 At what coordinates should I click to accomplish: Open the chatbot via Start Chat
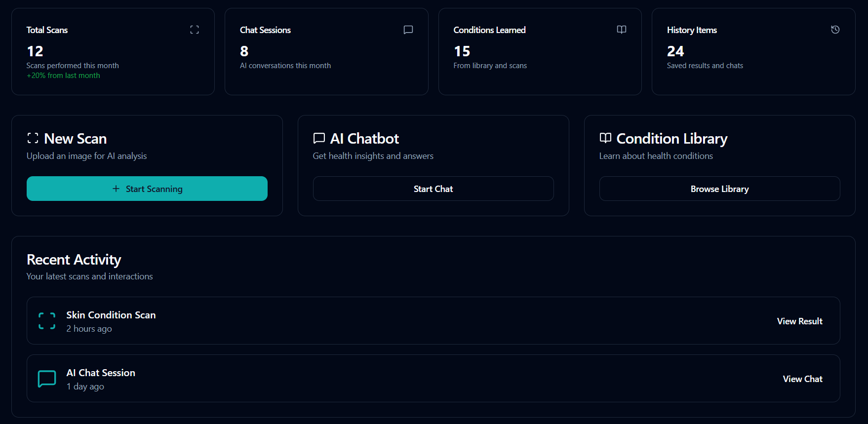[x=434, y=189]
